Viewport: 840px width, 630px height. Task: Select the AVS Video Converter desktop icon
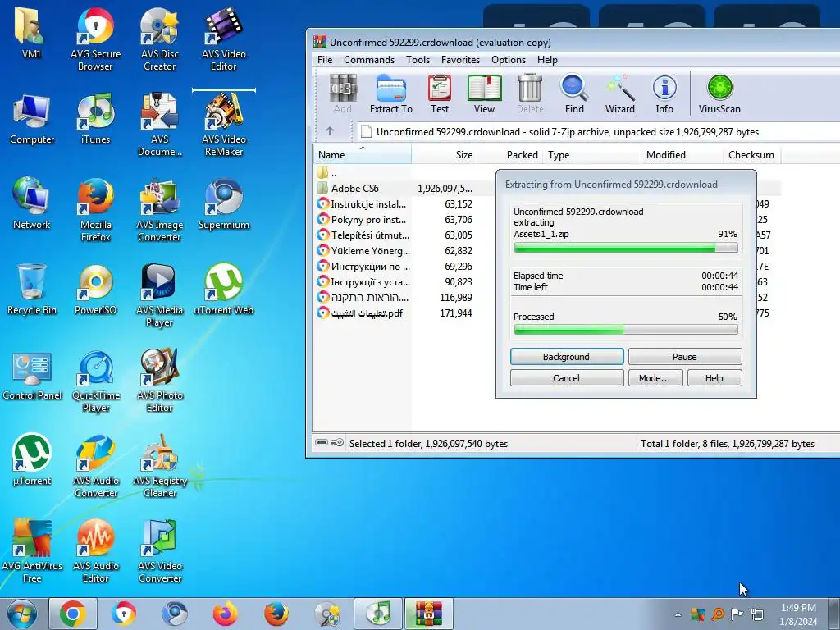pyautogui.click(x=160, y=552)
